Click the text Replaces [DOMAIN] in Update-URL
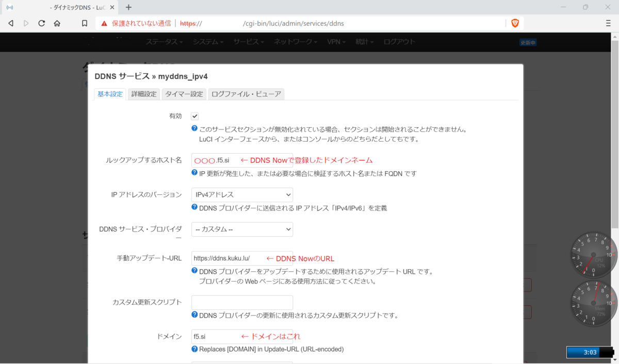 pyautogui.click(x=271, y=349)
